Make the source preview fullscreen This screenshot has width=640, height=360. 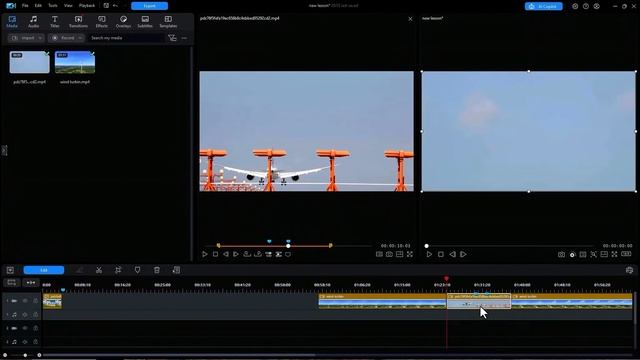410,254
